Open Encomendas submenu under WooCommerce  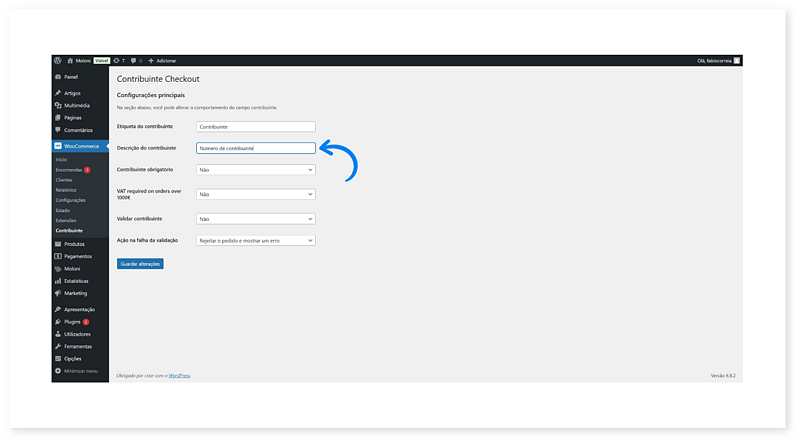tap(69, 169)
